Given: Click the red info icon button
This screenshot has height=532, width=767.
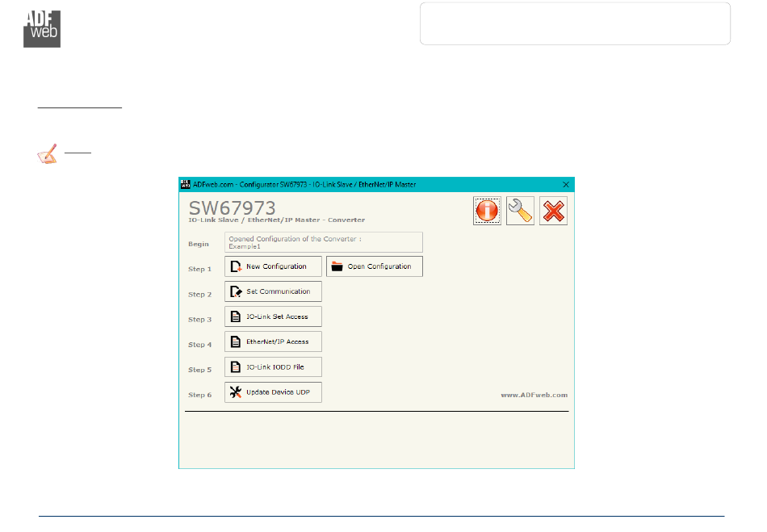Looking at the screenshot, I should [487, 212].
